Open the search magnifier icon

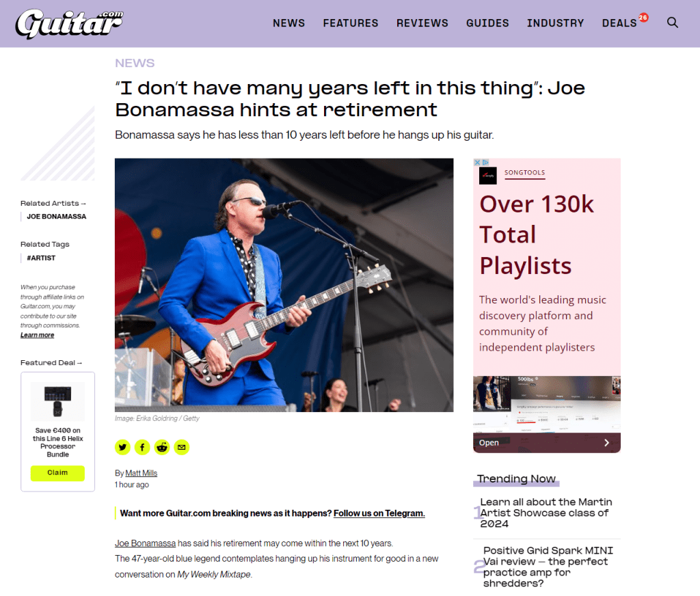pyautogui.click(x=673, y=23)
